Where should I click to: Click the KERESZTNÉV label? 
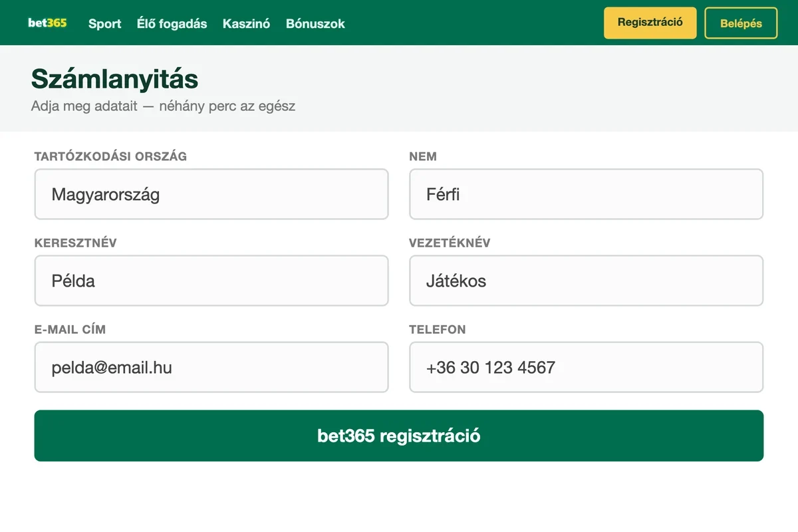click(x=75, y=243)
